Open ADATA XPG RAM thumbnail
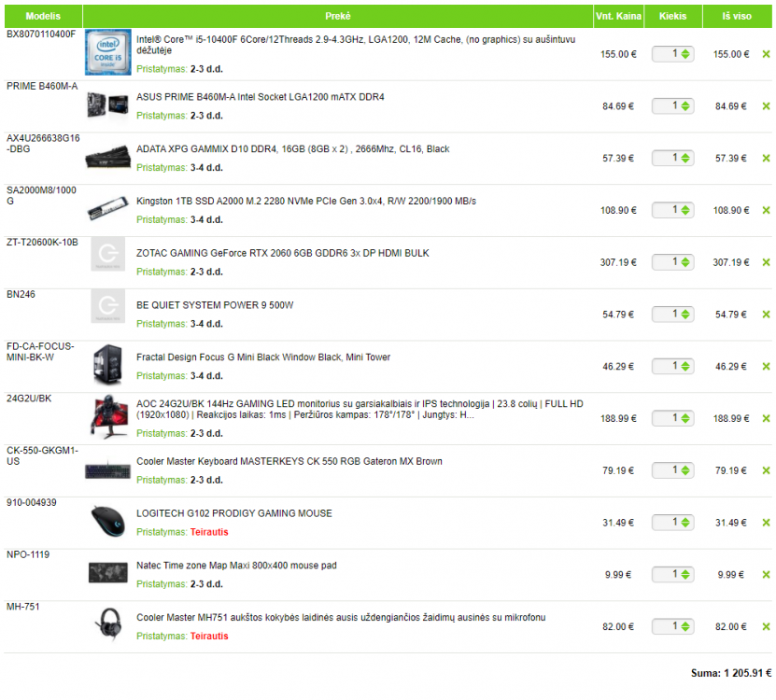This screenshot has width=776, height=700. 108,158
